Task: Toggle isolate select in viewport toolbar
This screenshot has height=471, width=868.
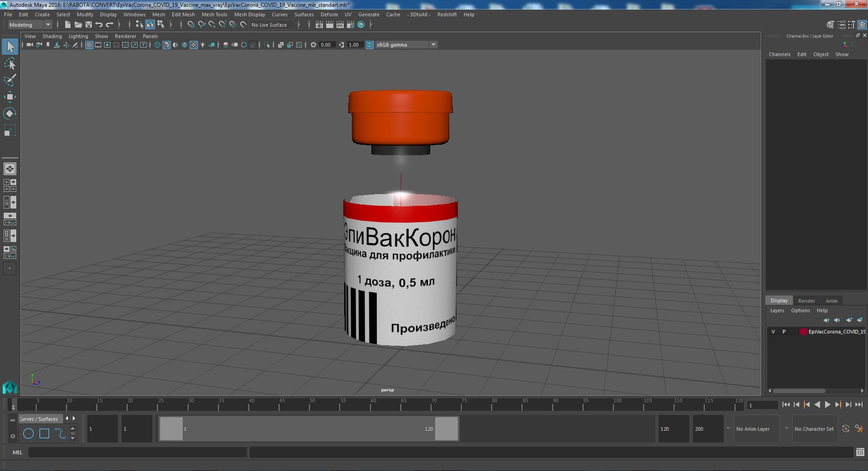Action: [x=267, y=45]
